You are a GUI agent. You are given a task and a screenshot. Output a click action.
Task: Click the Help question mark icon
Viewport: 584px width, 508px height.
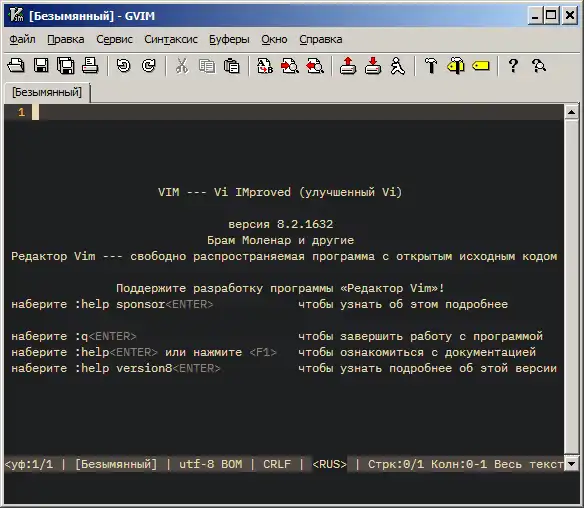pyautogui.click(x=513, y=66)
